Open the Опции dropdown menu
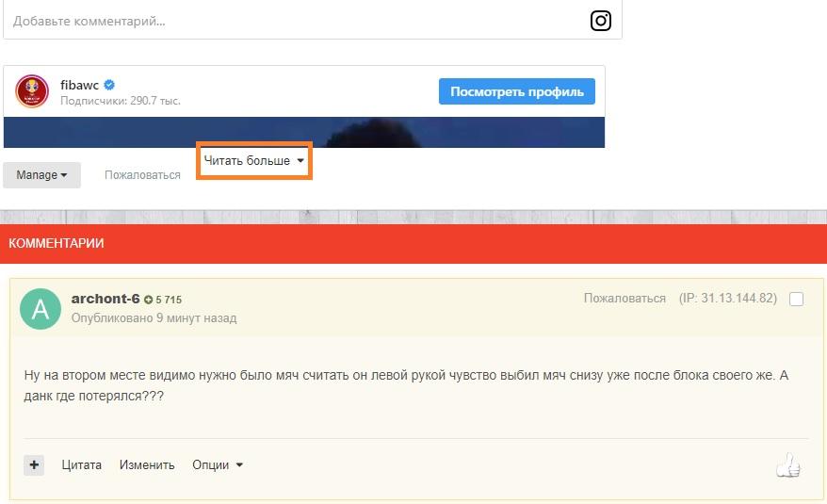The image size is (827, 504). pyautogui.click(x=218, y=464)
